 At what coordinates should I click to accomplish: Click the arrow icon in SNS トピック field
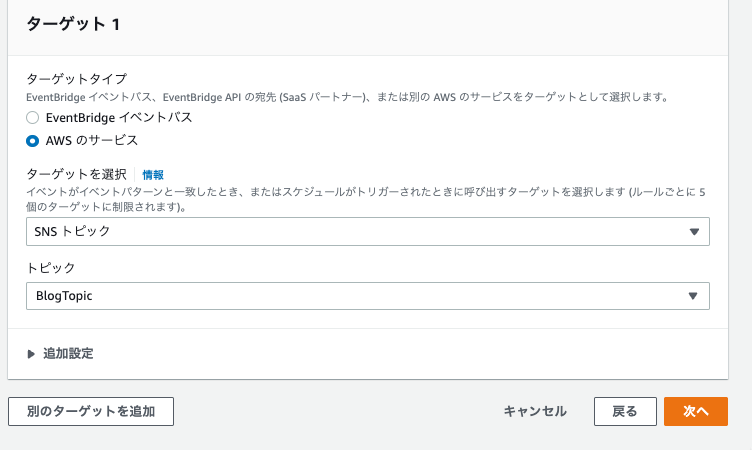[x=694, y=232]
